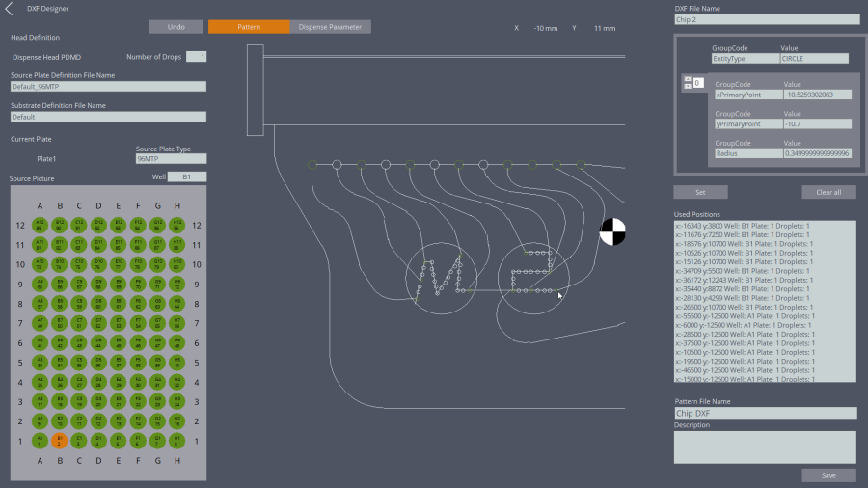Save the pattern with the Save button

point(828,475)
